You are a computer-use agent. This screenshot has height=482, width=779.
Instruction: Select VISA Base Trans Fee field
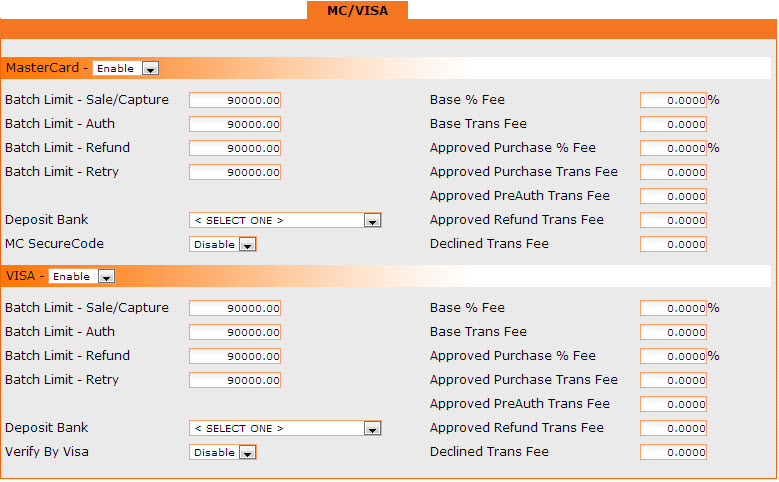click(673, 332)
